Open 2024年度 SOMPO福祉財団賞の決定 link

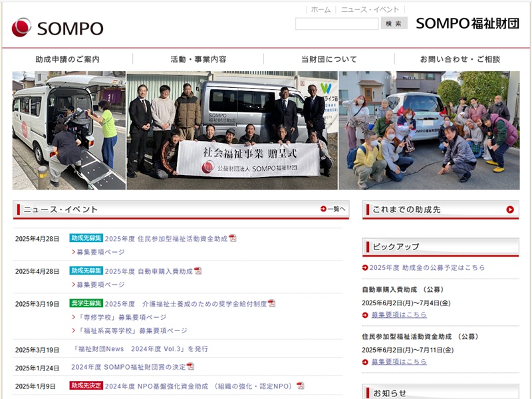[x=128, y=367]
